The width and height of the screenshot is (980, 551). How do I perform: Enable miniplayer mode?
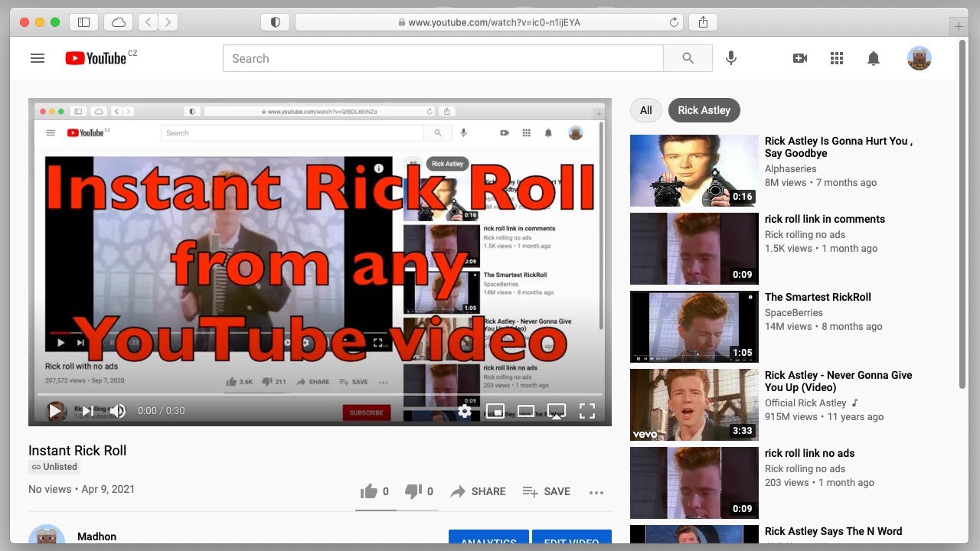(x=495, y=411)
